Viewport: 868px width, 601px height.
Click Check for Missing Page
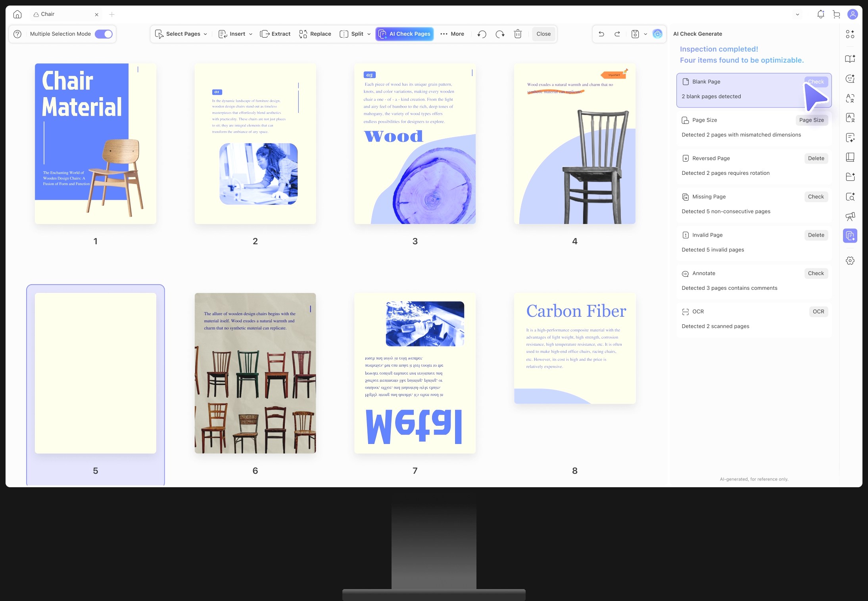(816, 197)
